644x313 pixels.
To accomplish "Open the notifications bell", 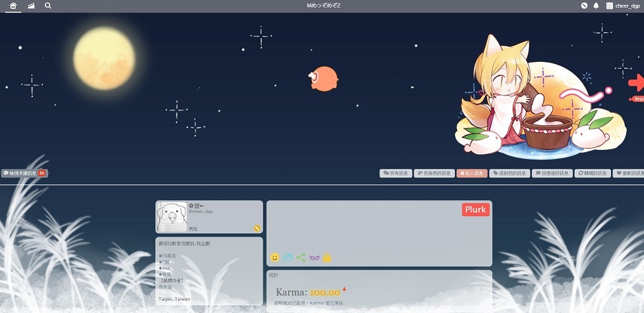I will [x=596, y=6].
